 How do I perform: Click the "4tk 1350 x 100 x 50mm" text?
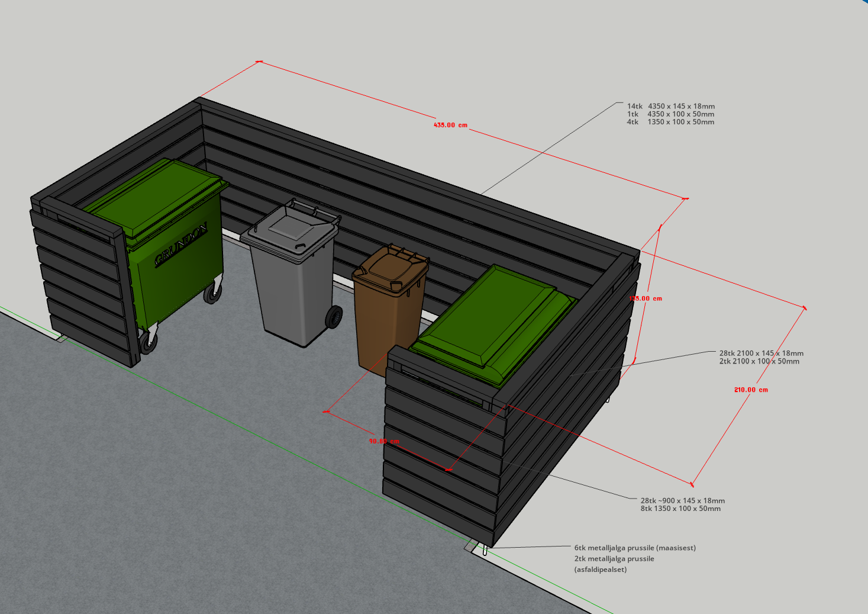pos(670,122)
